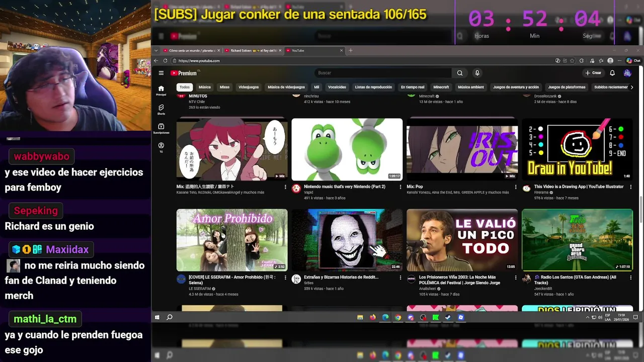The image size is (644, 362).
Task: Click the Crear button
Action: pos(593,73)
